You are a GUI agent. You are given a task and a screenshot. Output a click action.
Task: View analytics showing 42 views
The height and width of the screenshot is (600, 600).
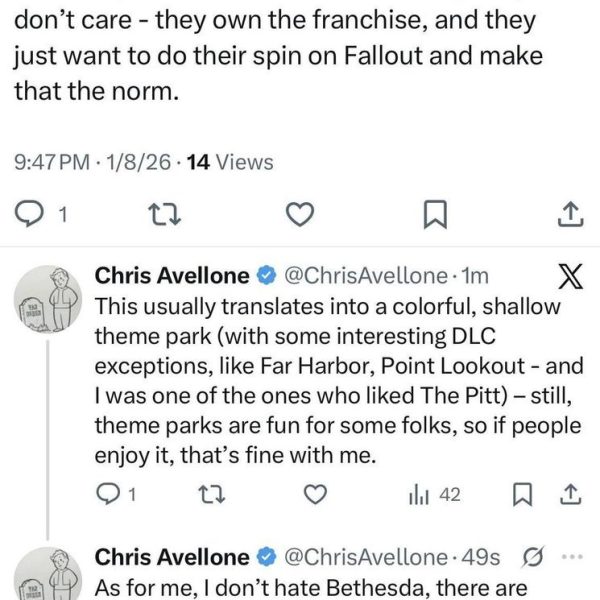[433, 493]
